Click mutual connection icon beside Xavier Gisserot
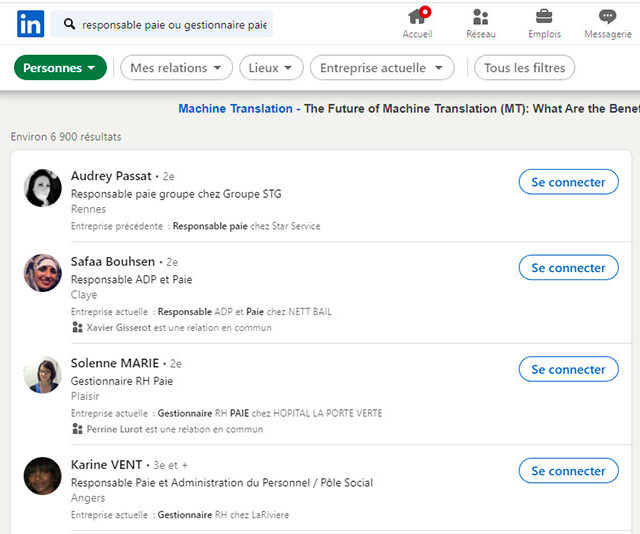Screen dimensions: 640x534 [77, 327]
